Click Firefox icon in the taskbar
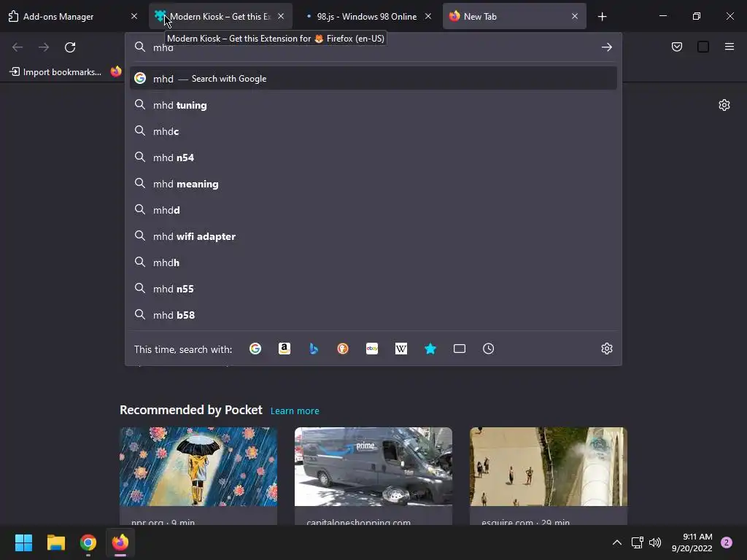Screen dimensions: 747x560 click(120, 542)
